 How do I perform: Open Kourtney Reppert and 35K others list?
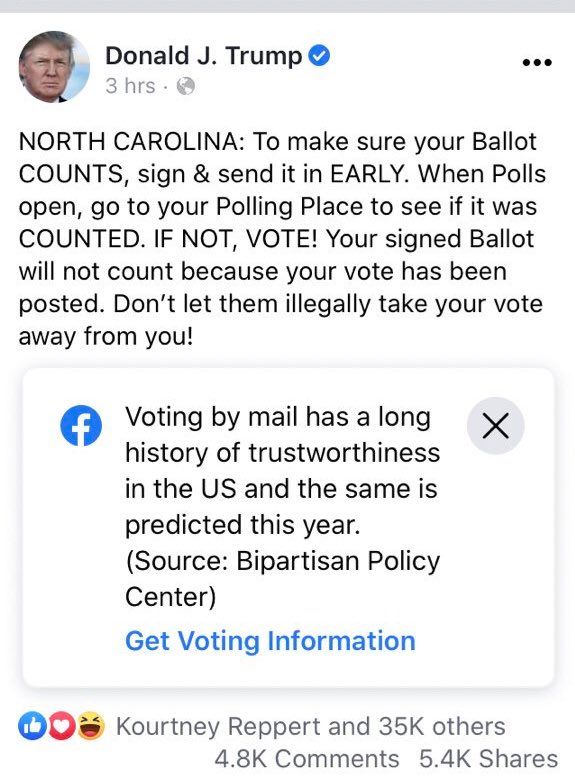coord(311,726)
